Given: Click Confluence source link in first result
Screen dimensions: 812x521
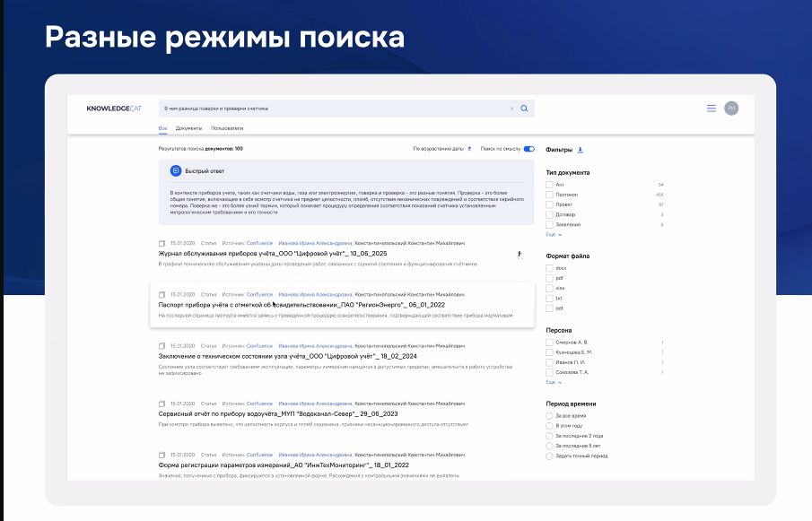Looking at the screenshot, I should coord(259,243).
